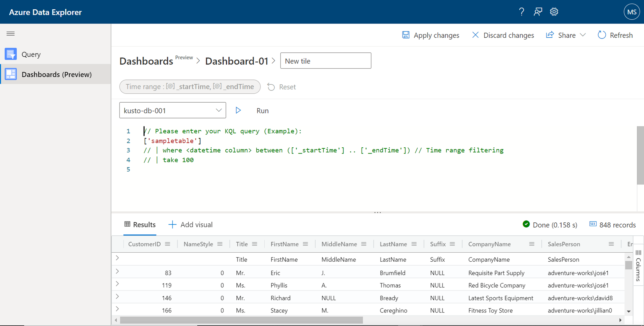Open the settings gear icon
The width and height of the screenshot is (644, 326).
(554, 12)
